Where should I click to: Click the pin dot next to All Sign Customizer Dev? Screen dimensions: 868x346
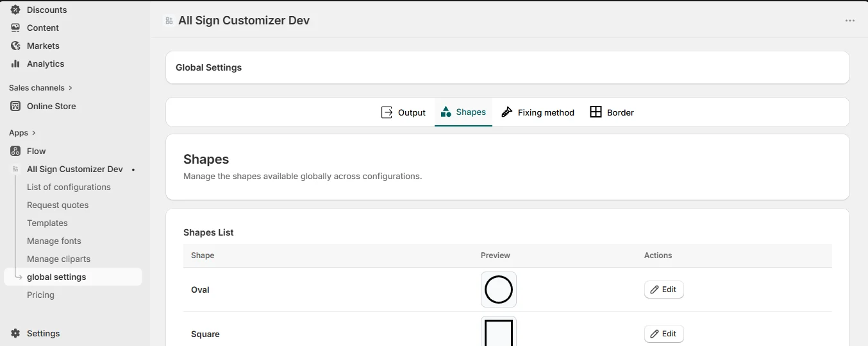click(x=133, y=169)
